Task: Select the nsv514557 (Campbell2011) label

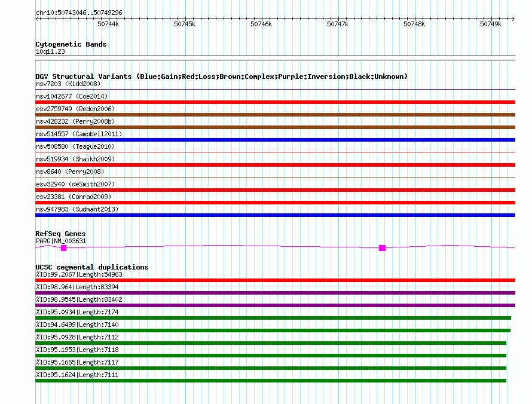Action: point(79,134)
